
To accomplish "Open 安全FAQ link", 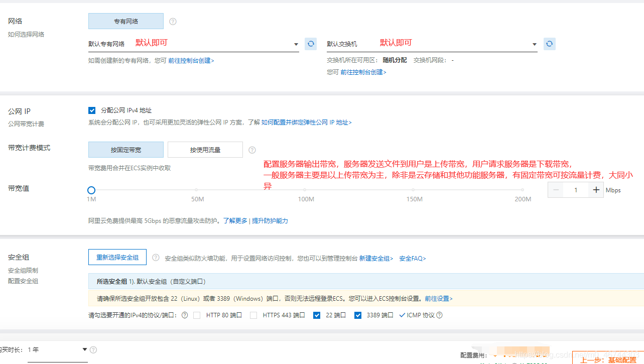I will [x=413, y=258].
